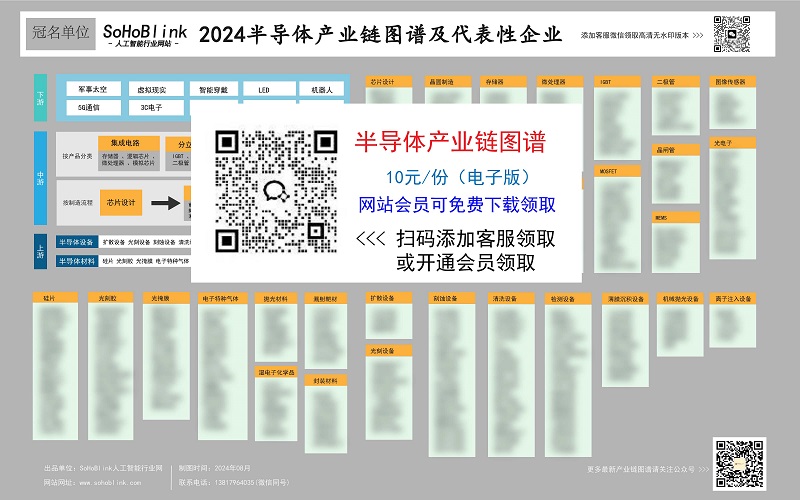Click the 添加客服微信领取高清无水印版本 link
The height and width of the screenshot is (500, 800).
642,35
